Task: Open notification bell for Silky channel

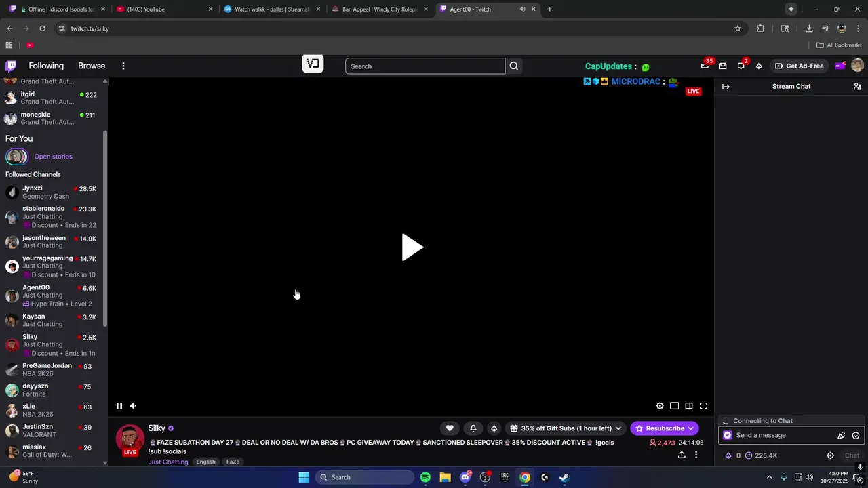Action: click(x=473, y=428)
